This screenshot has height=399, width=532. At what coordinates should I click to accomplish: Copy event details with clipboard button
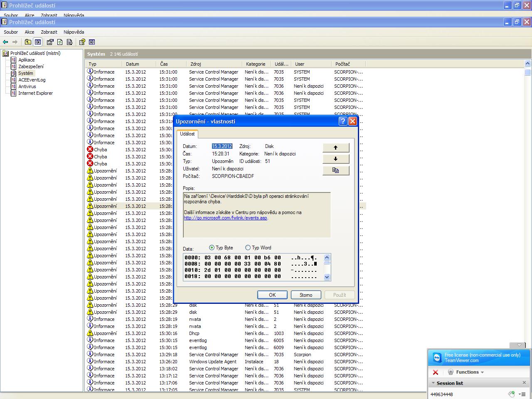tap(335, 170)
